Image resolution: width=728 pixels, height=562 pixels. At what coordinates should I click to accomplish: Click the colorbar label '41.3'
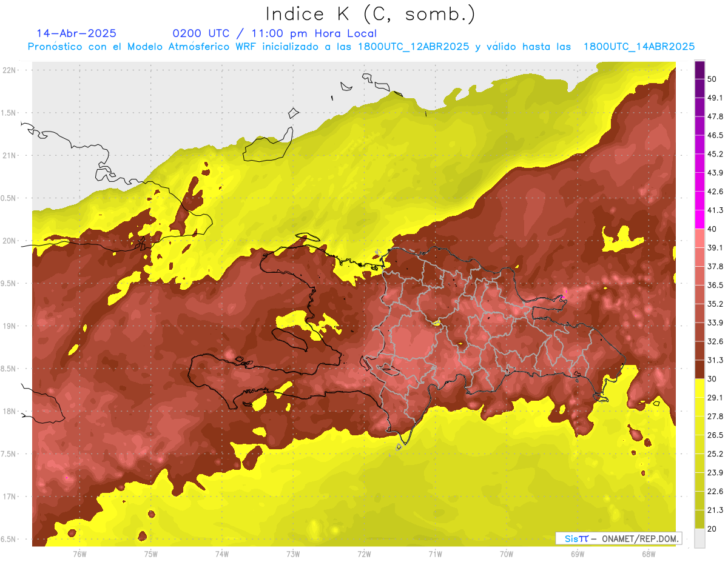pyautogui.click(x=715, y=210)
